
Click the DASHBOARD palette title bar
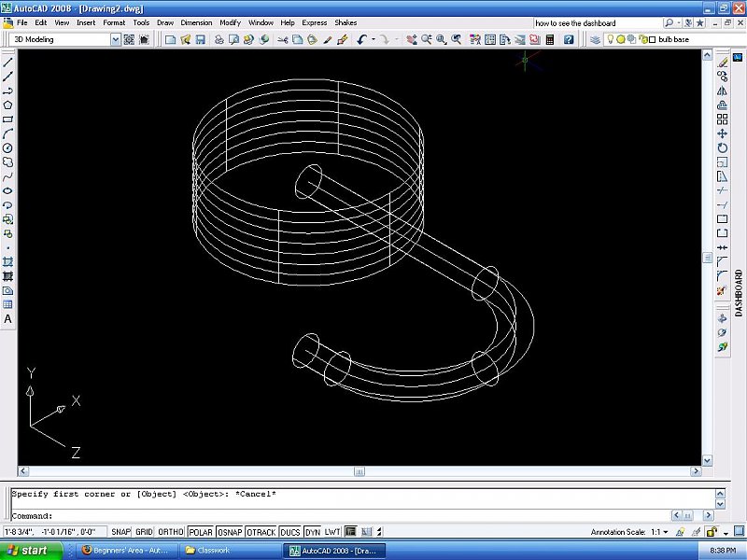point(739,293)
